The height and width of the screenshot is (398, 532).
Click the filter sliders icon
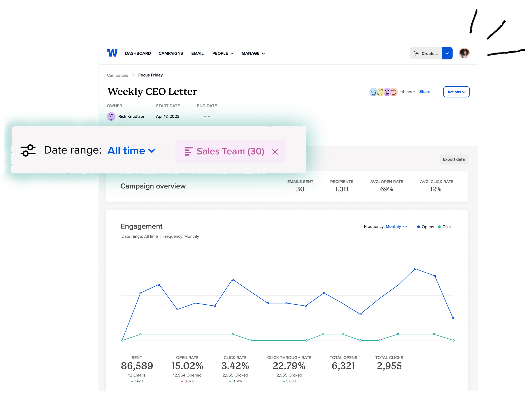[x=28, y=150]
